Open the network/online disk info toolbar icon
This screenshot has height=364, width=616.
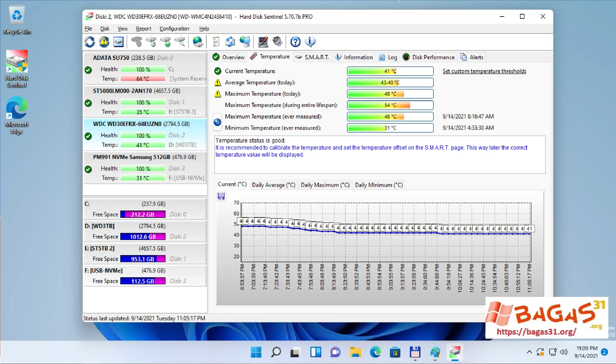point(198,42)
